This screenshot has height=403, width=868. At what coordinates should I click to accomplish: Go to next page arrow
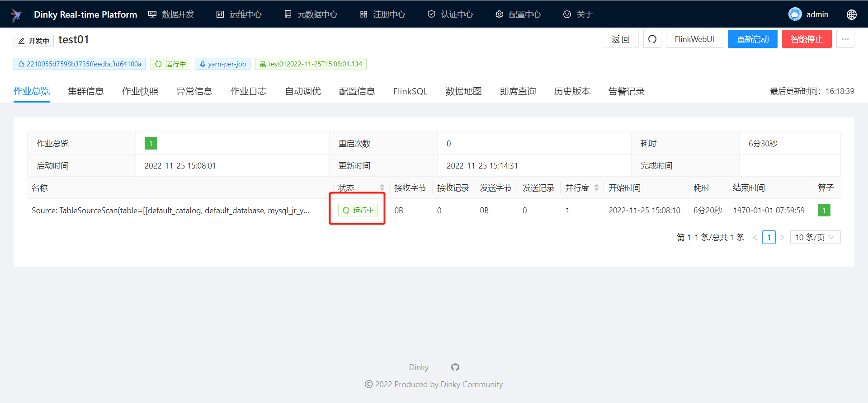[x=783, y=237]
